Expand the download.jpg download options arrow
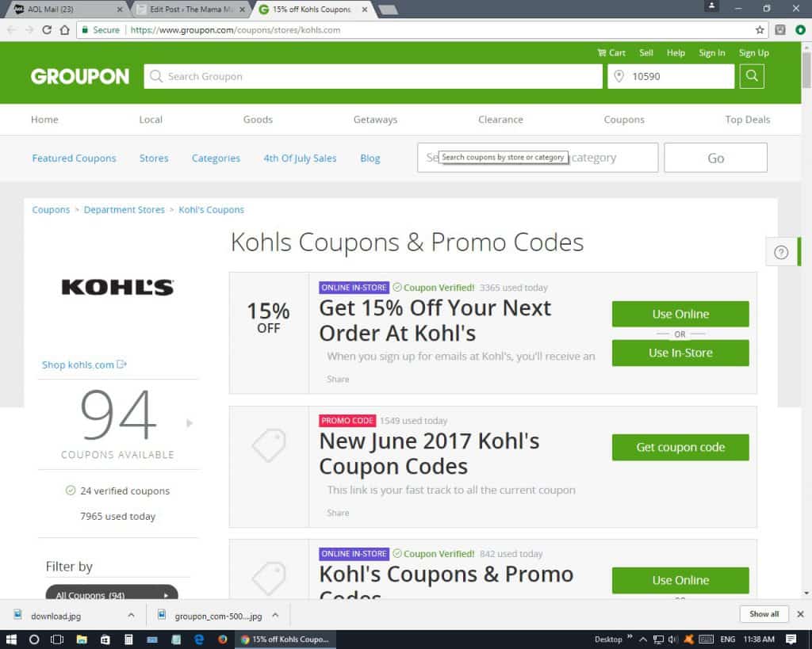This screenshot has width=812, height=649. point(131,616)
